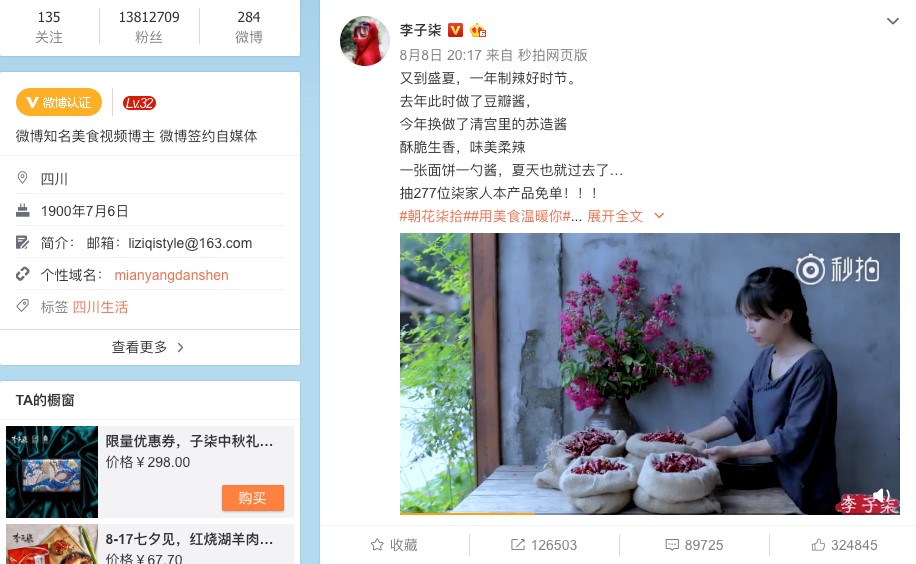The width and height of the screenshot is (916, 564).
Task: Click the star favorite icon beside 收藏
Action: pyautogui.click(x=377, y=545)
